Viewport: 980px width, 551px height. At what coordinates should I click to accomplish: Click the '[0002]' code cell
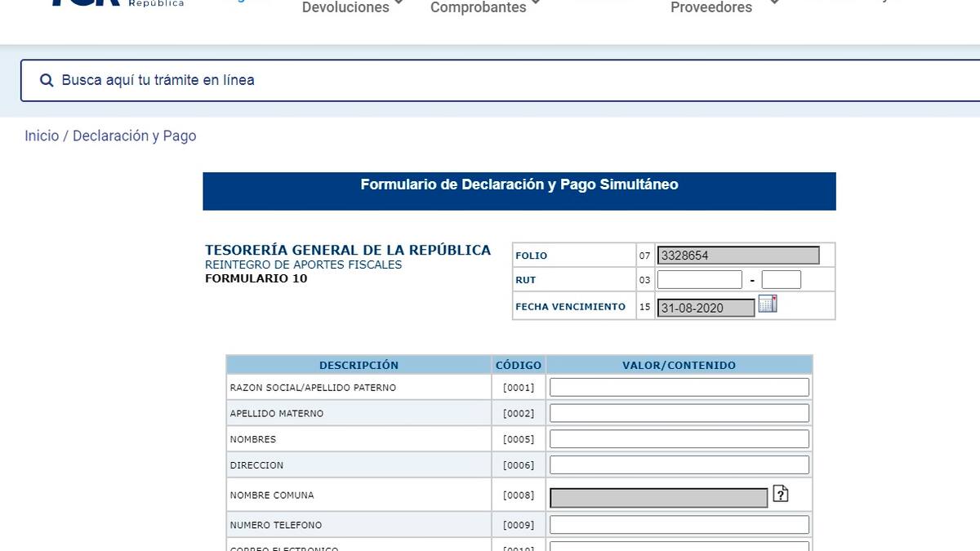pos(519,414)
